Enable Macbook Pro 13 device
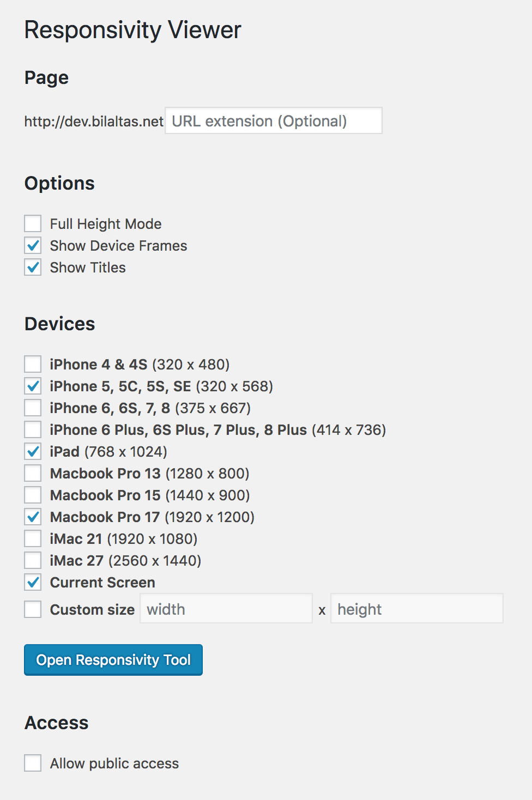The width and height of the screenshot is (532, 800). [x=33, y=473]
